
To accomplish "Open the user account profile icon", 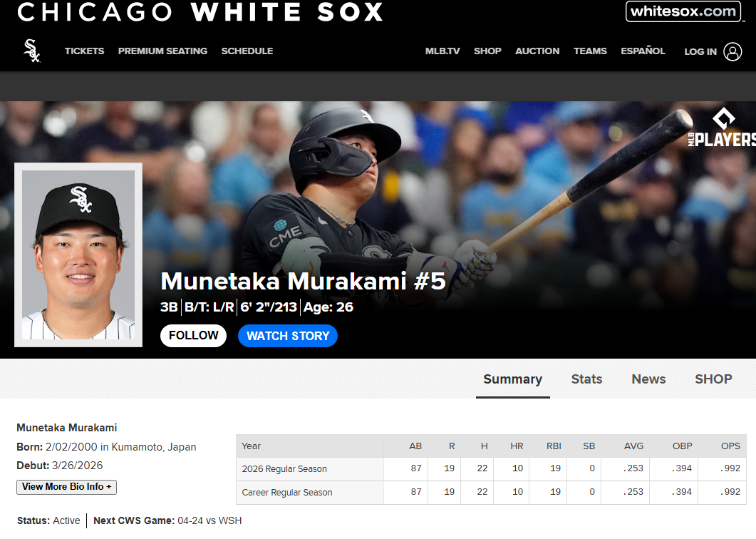I will coord(732,51).
